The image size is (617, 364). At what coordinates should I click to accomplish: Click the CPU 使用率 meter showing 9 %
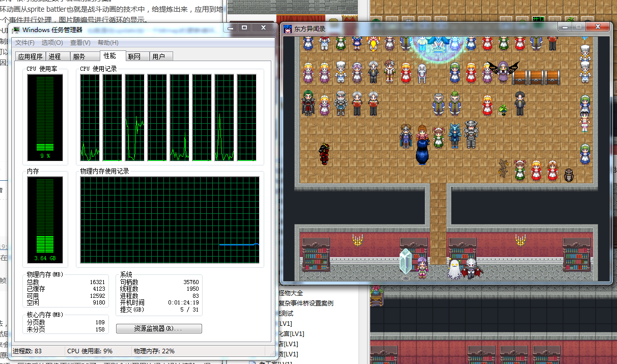[45, 118]
